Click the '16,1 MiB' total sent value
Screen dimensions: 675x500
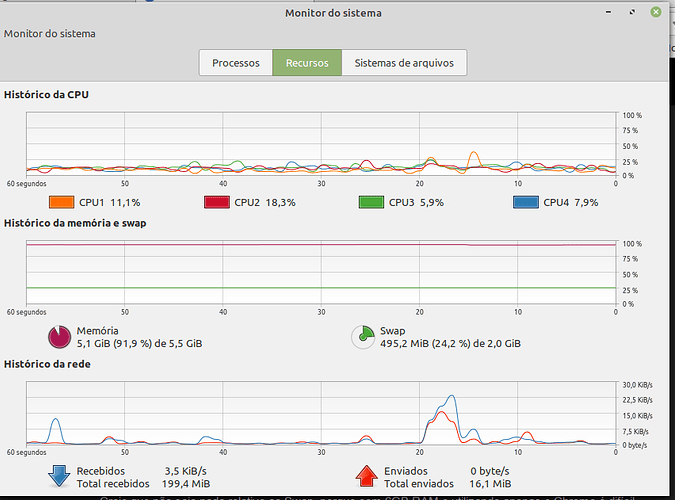click(x=490, y=484)
